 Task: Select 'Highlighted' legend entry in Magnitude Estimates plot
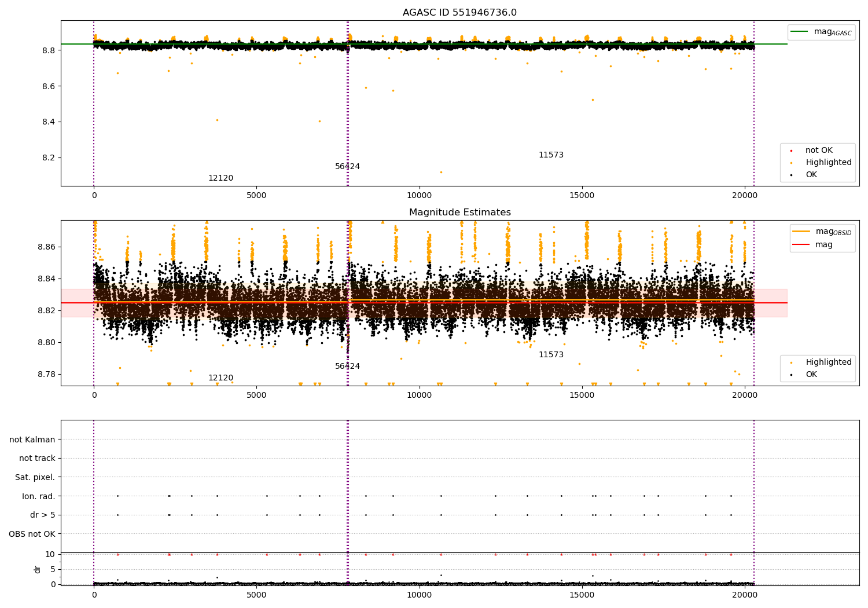tap(828, 362)
